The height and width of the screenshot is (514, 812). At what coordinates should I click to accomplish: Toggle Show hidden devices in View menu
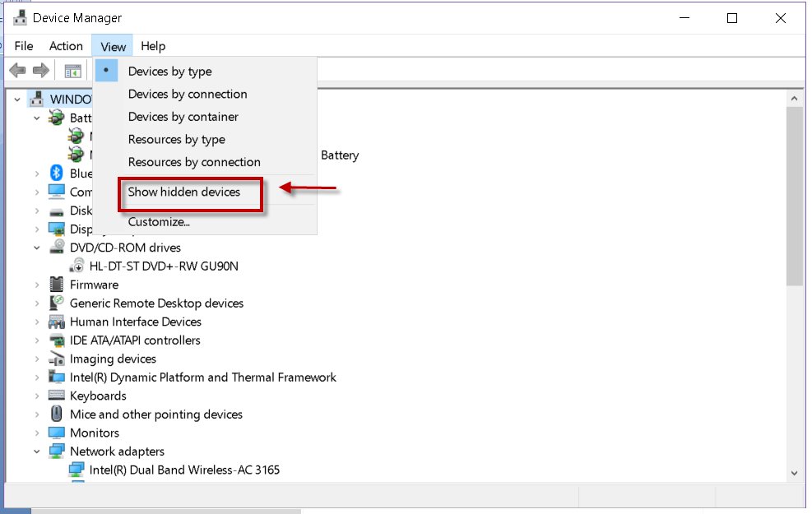click(183, 192)
